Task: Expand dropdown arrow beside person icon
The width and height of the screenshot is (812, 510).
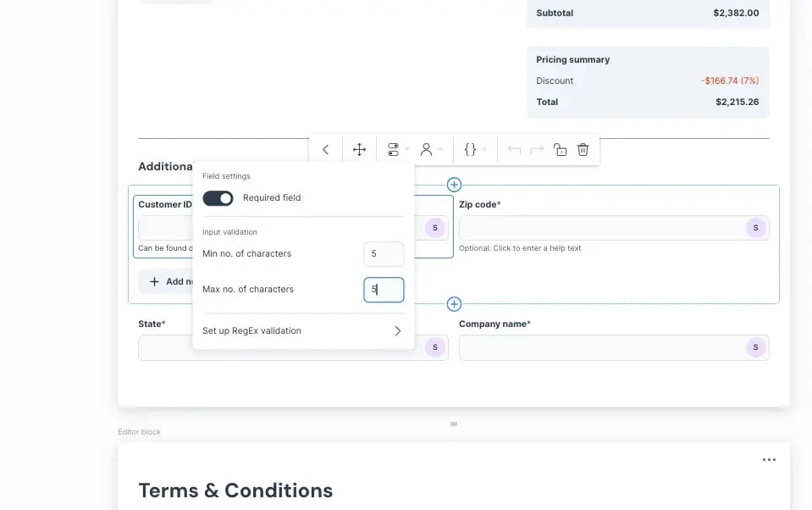Action: [440, 150]
